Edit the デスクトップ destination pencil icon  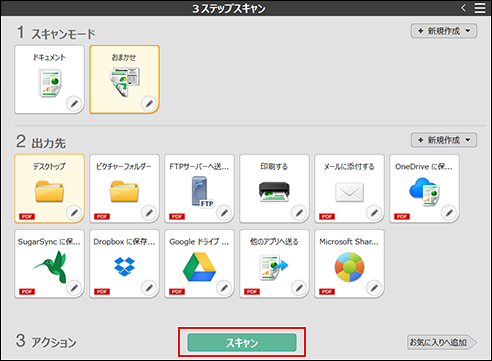point(74,213)
